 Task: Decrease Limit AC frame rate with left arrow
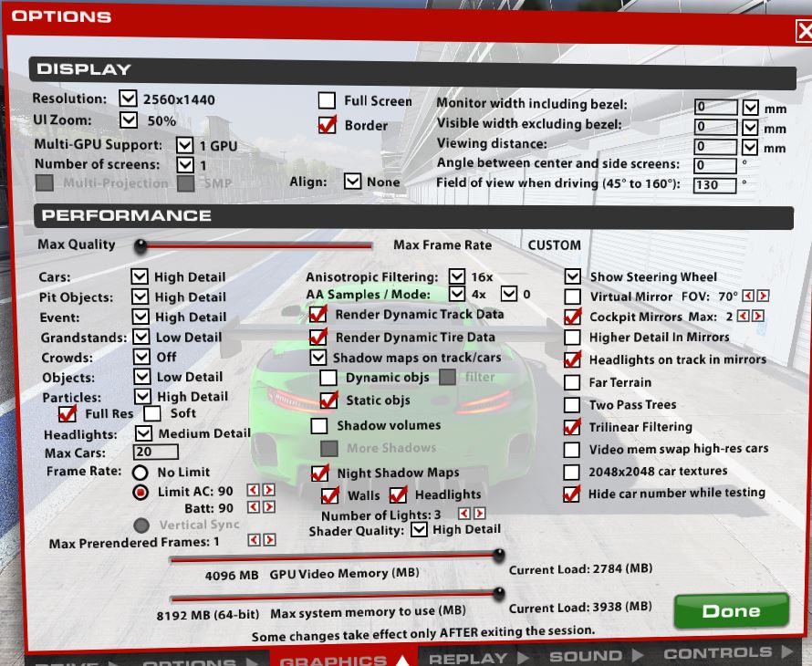(254, 491)
